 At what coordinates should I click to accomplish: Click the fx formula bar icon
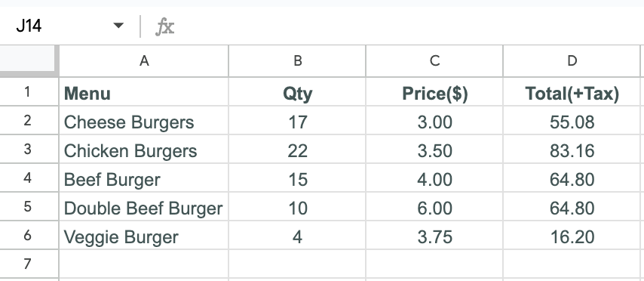tap(164, 26)
